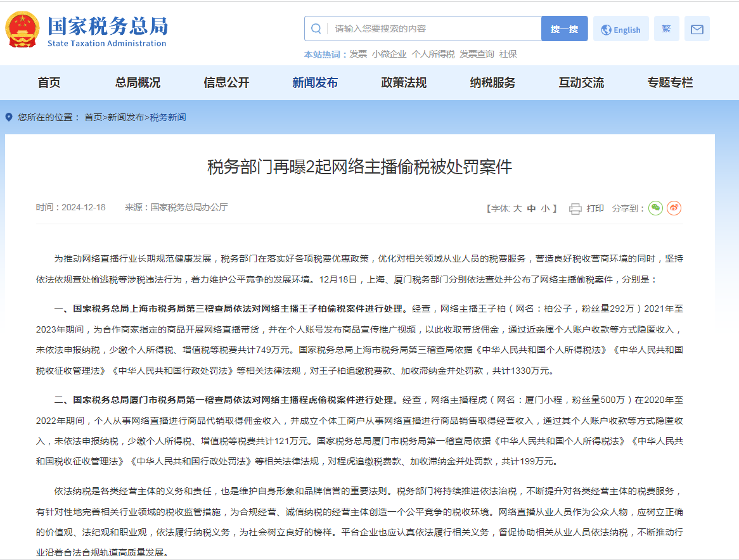Click the State Taxation Administration emblem logo

(22, 30)
